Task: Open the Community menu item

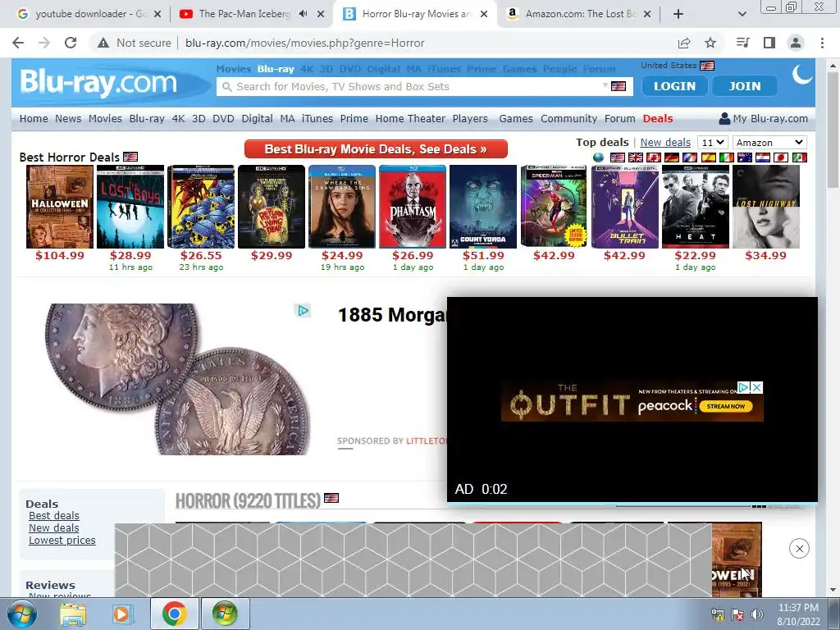Action: 569,118
